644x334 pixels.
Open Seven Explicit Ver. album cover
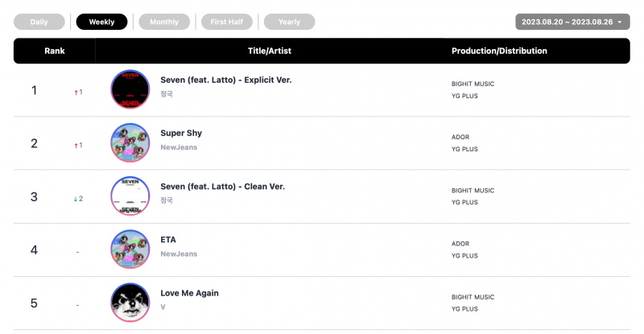pos(130,89)
